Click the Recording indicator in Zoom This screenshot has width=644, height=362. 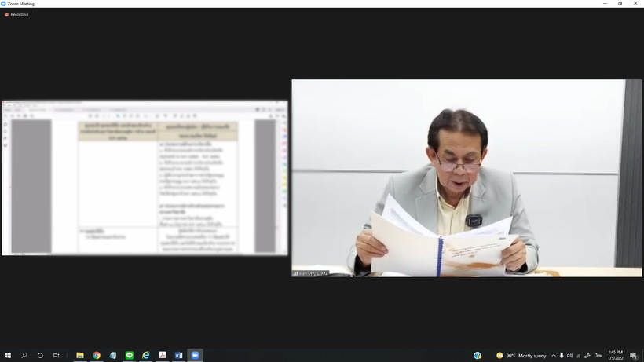pos(16,14)
